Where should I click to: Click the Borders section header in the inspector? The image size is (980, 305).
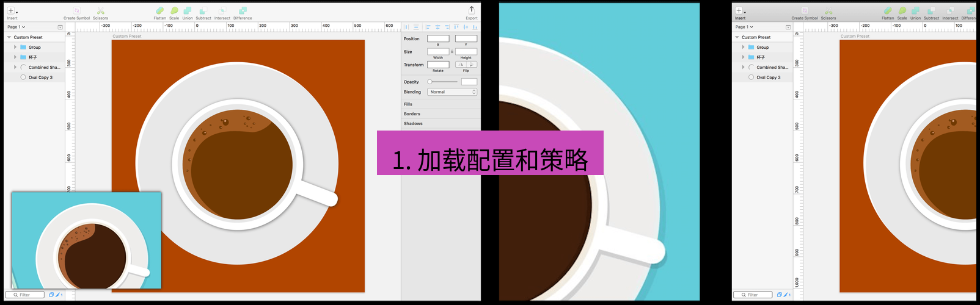[x=412, y=114]
